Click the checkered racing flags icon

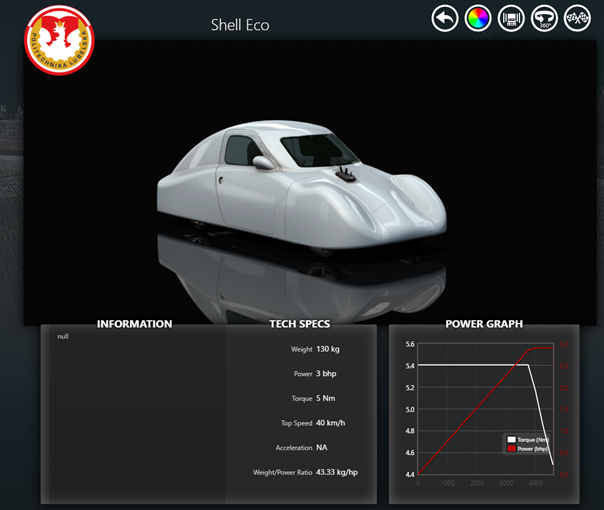(x=577, y=18)
